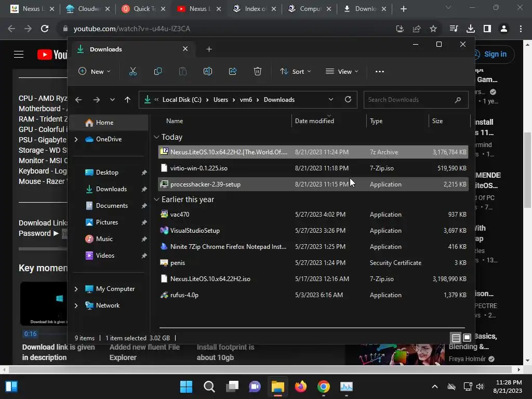The width and height of the screenshot is (532, 399).
Task: Switch to Quick T browser tab
Action: 143,9
